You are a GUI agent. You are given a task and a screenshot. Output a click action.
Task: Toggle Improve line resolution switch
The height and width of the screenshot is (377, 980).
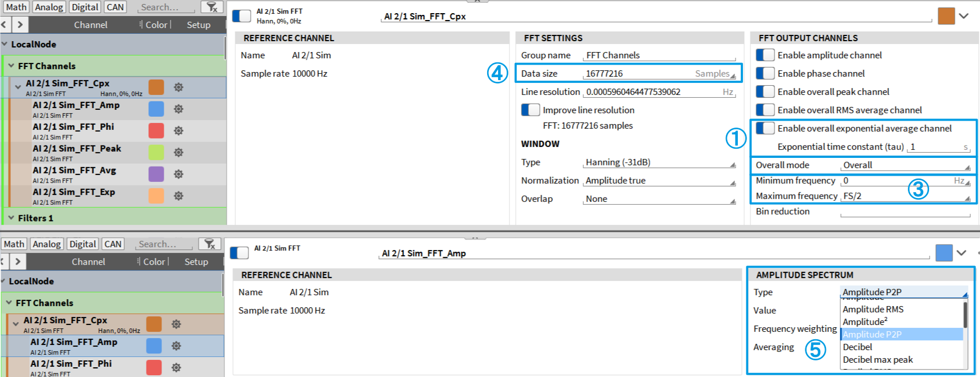pos(531,110)
